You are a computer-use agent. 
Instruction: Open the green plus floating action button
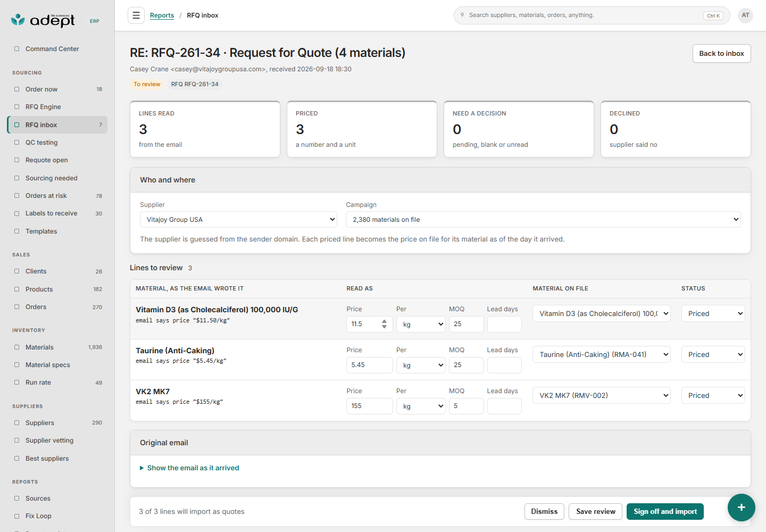click(x=742, y=508)
